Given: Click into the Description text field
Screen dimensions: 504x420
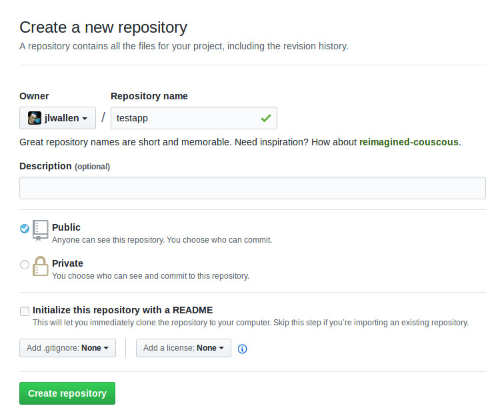Looking at the screenshot, I should point(252,188).
